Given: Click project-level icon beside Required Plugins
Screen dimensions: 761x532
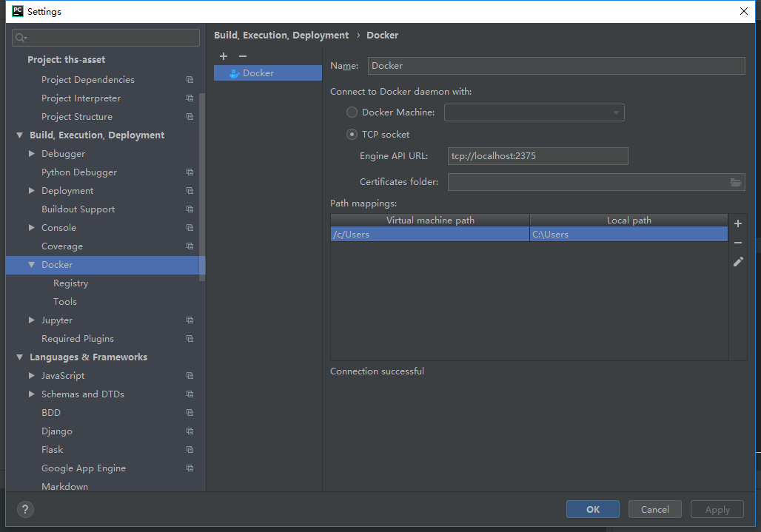Looking at the screenshot, I should pos(190,338).
